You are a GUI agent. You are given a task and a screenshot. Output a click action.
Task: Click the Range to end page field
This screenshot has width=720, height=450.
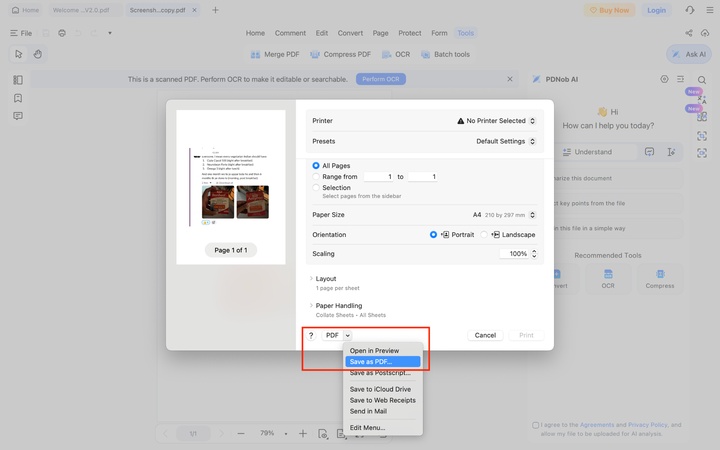point(422,177)
